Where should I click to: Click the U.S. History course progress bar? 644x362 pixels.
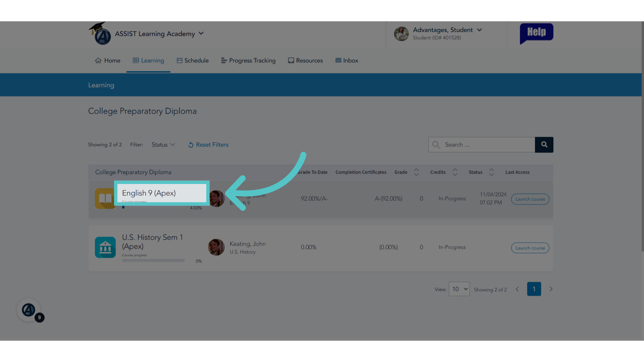[x=153, y=260]
